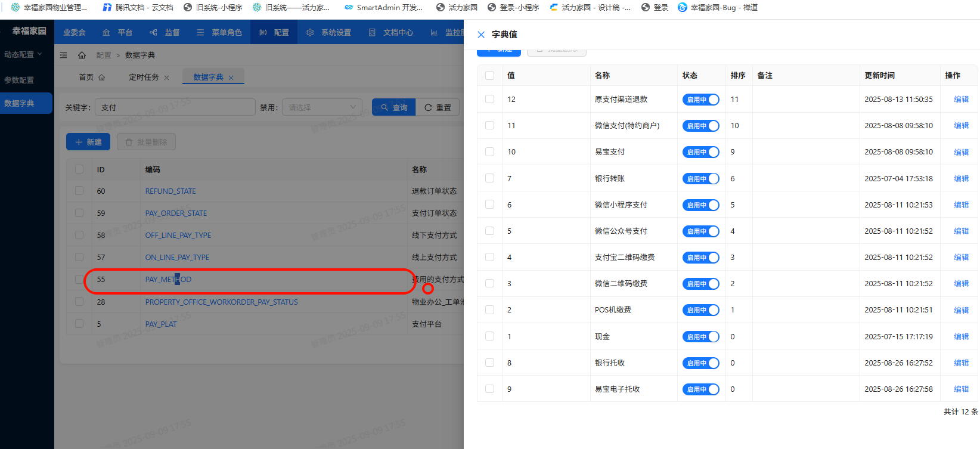980x449 pixels.
Task: Close the 字典值 drawer with X icon
Action: tap(481, 35)
